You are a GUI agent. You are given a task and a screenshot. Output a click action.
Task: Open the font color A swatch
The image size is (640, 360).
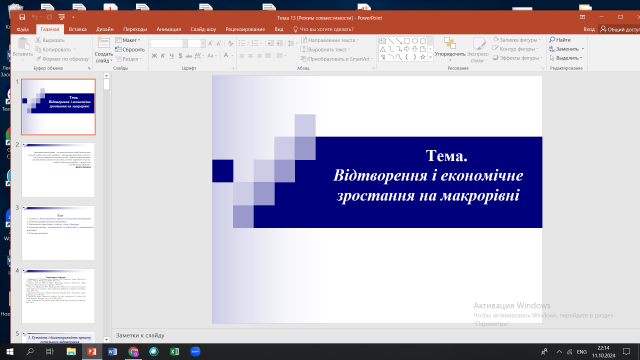[x=226, y=56]
